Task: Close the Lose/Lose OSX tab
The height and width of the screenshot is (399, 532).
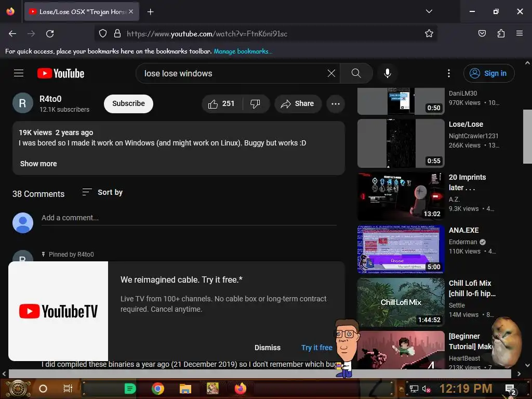Action: [131, 11]
